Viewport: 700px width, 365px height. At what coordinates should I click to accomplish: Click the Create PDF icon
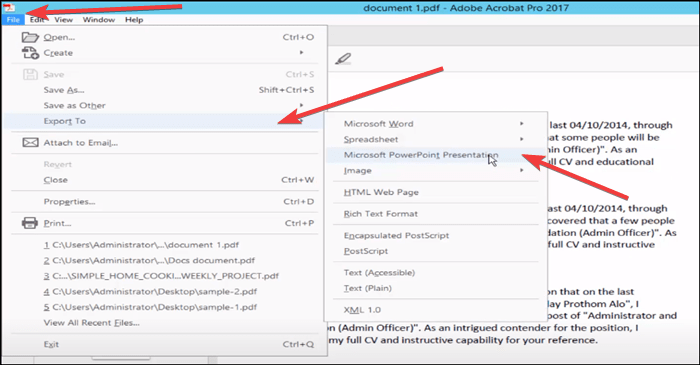coord(30,53)
